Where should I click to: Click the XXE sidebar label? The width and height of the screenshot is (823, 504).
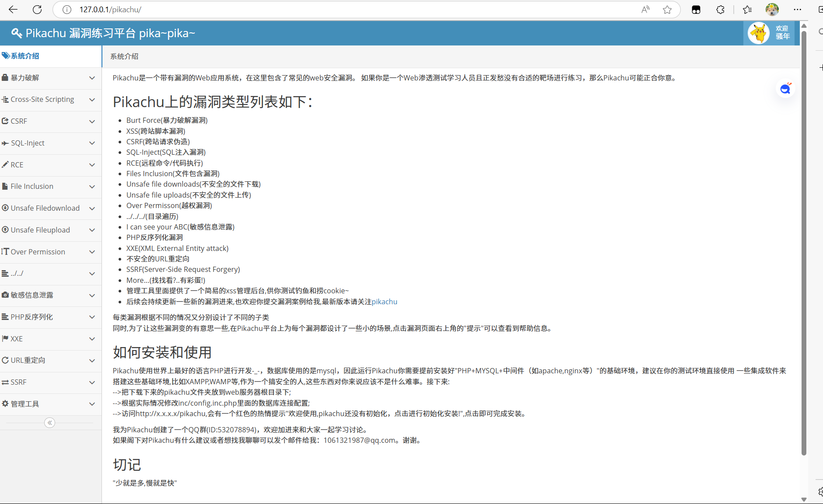[17, 339]
